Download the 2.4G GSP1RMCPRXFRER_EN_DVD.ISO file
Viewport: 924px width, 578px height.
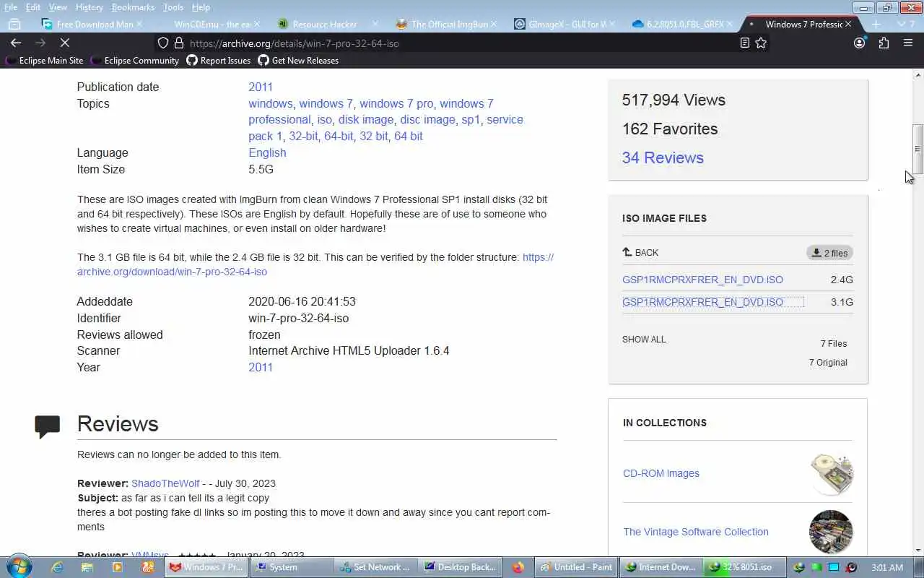[x=702, y=280]
